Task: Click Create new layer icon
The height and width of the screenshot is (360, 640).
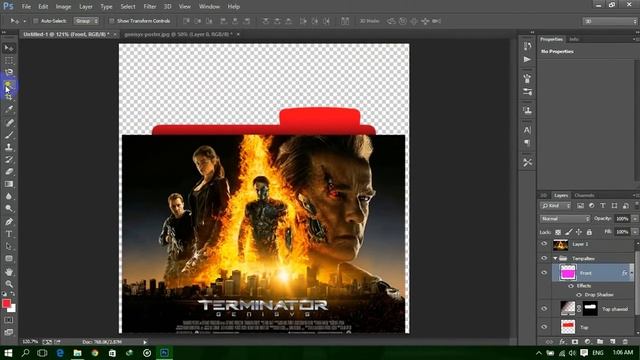Action: 613,342
